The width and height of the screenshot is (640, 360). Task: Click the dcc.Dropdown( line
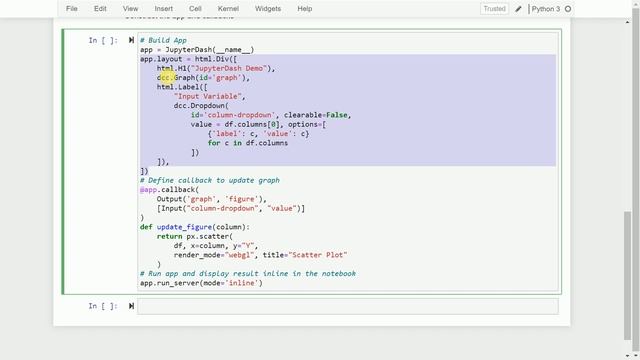pyautogui.click(x=201, y=106)
